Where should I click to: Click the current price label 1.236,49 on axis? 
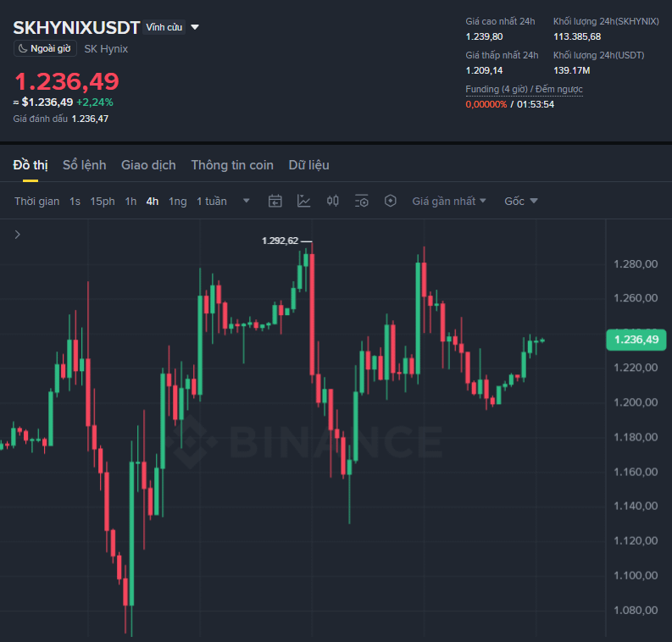[636, 340]
